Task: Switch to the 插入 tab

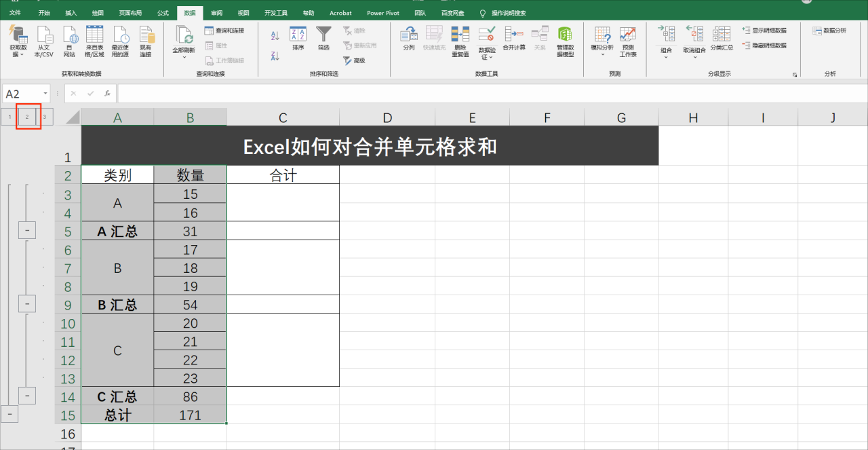Action: pos(71,13)
